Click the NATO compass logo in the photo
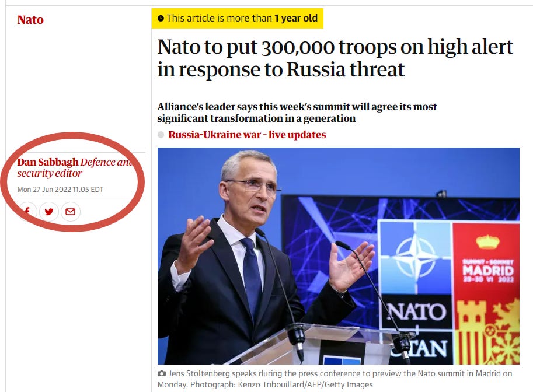 tap(416, 257)
